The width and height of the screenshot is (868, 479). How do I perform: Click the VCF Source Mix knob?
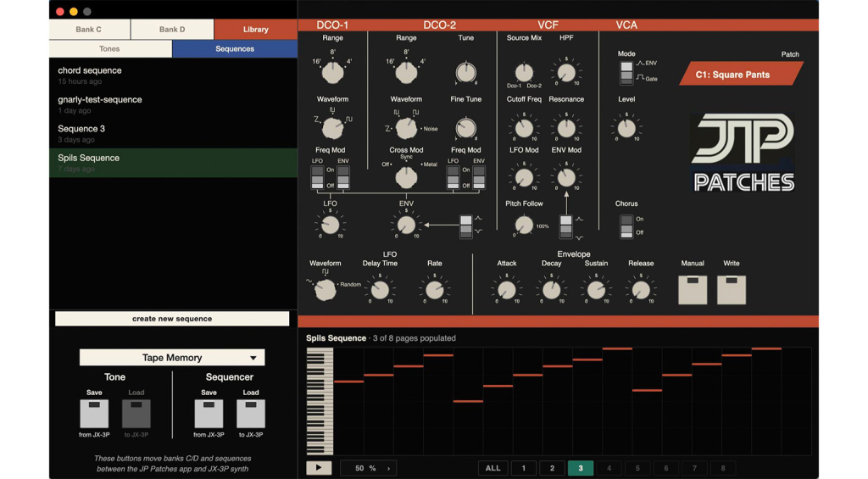tap(524, 73)
